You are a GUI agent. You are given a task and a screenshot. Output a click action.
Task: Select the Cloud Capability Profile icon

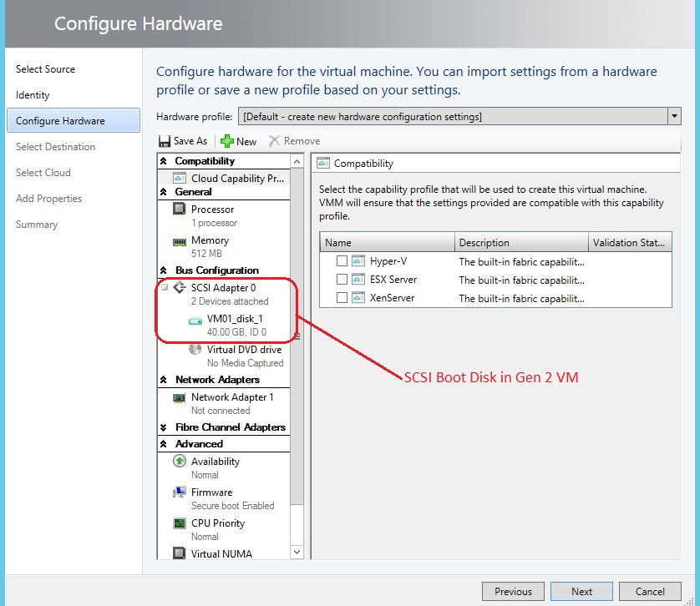180,178
